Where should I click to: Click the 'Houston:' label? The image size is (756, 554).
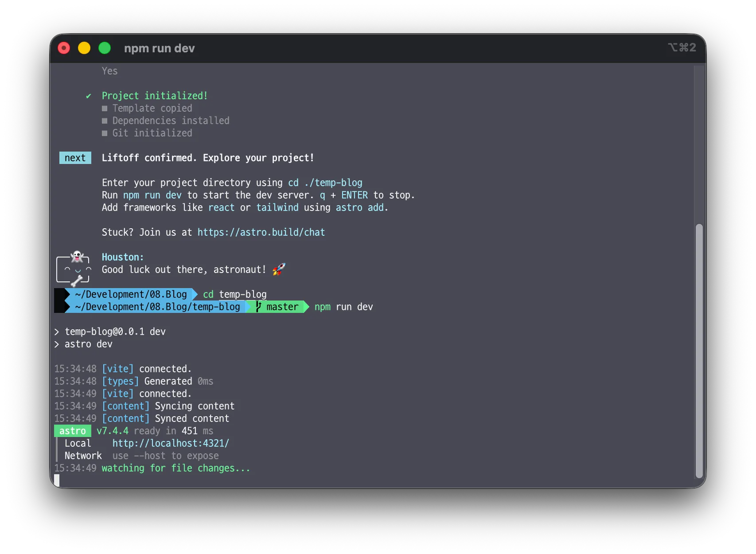tap(123, 257)
